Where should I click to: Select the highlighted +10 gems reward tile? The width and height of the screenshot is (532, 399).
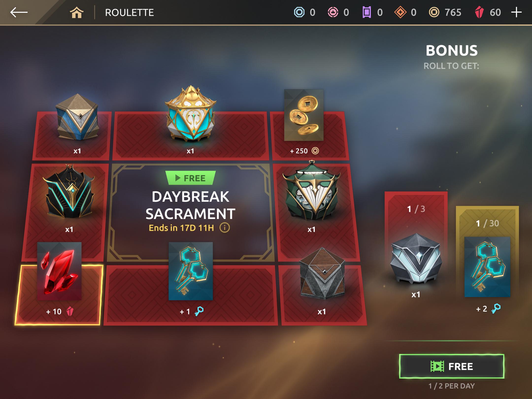click(x=59, y=295)
